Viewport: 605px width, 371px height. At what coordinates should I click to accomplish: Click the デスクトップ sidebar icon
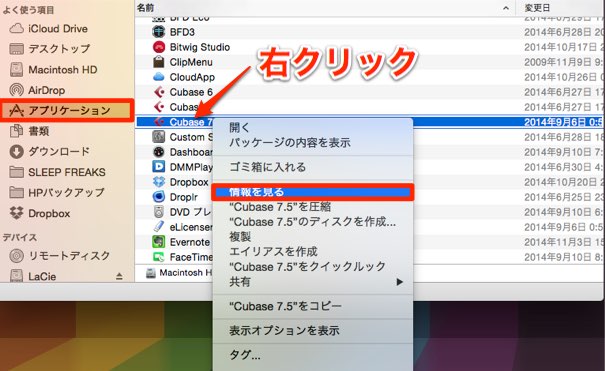pos(17,49)
